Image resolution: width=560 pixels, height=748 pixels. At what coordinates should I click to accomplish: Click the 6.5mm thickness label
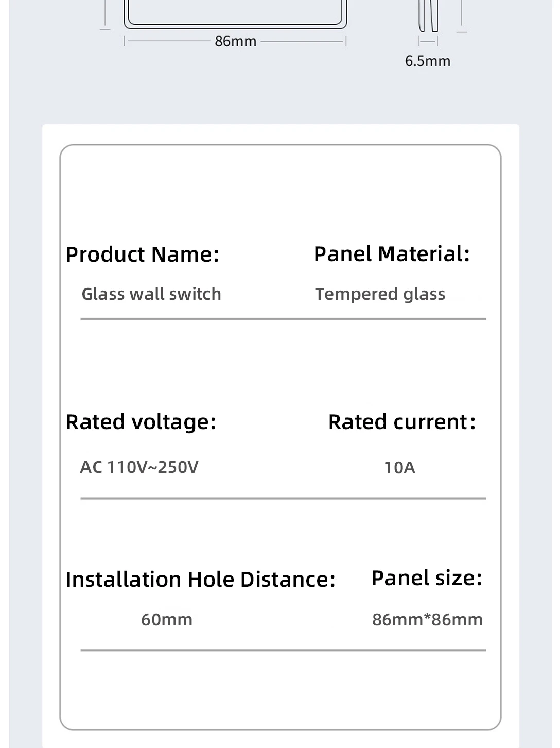click(427, 61)
